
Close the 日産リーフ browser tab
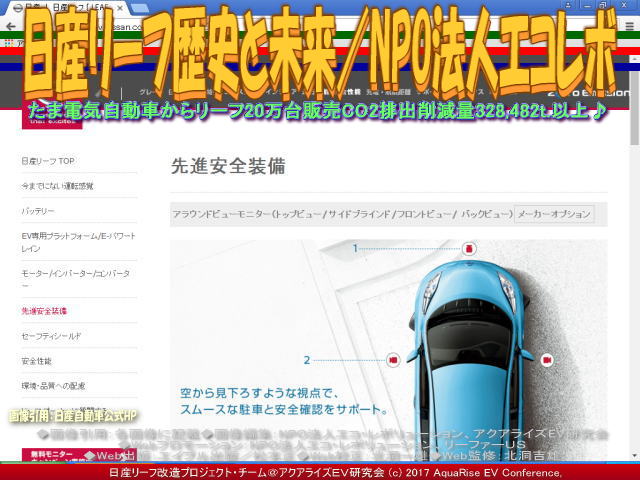[120, 8]
